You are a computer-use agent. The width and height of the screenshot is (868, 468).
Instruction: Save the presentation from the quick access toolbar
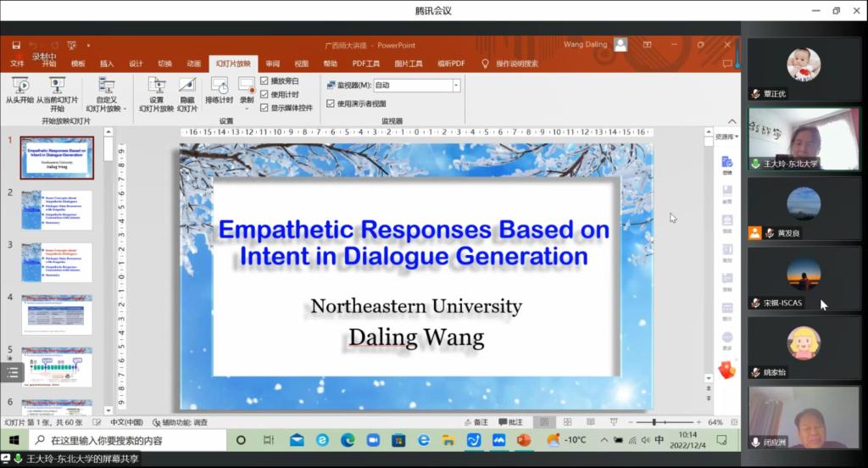(x=16, y=46)
